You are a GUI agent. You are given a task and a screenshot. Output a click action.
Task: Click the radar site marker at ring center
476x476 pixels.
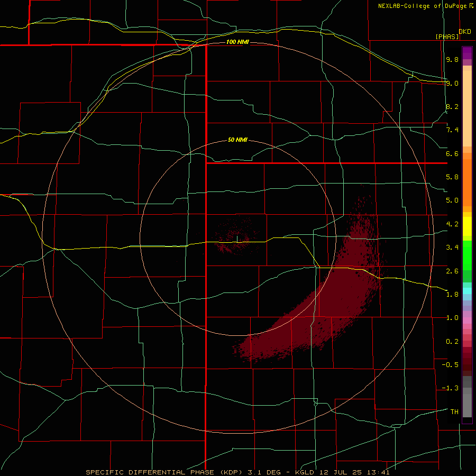pyautogui.click(x=237, y=239)
